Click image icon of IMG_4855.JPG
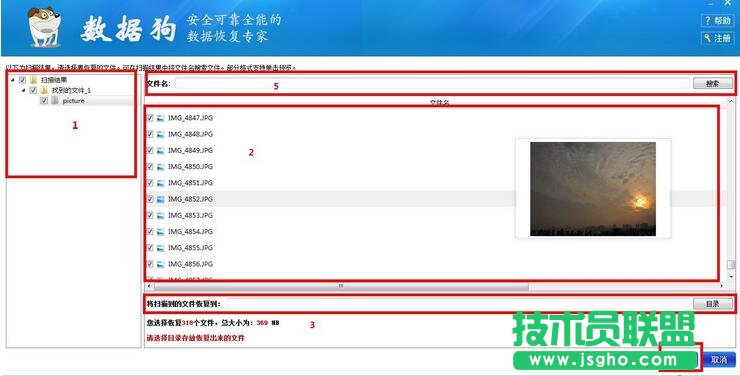Viewport: 740px width, 376px height. pyautogui.click(x=160, y=248)
